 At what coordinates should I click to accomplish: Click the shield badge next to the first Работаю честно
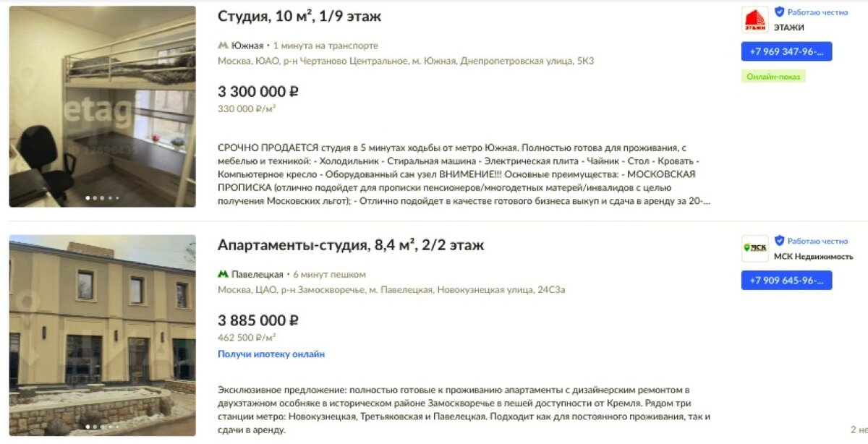[x=779, y=12]
